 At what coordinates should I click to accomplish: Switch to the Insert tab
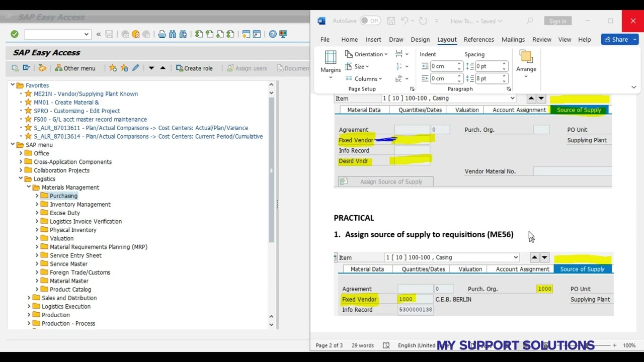coord(373,39)
